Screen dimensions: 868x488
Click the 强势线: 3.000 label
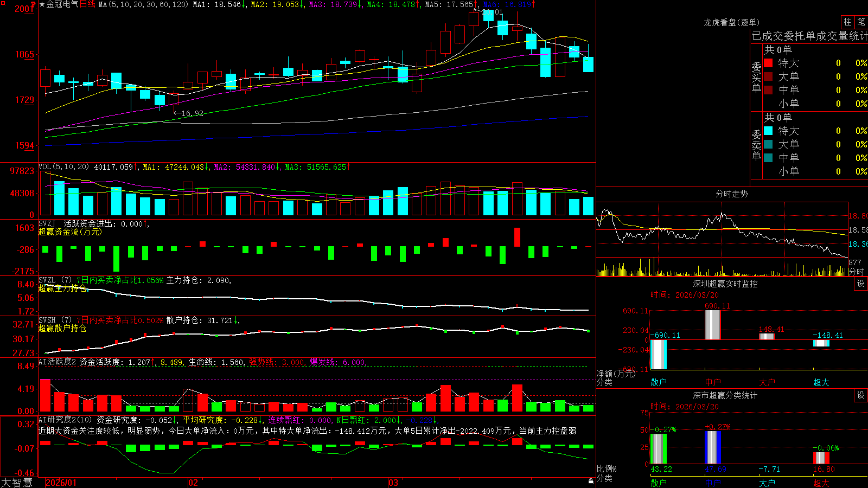(x=277, y=362)
